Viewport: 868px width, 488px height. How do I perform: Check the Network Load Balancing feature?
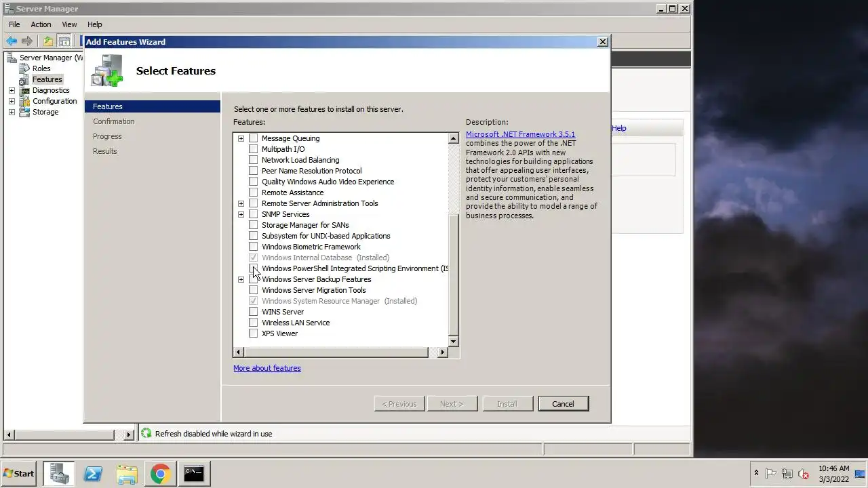pos(254,160)
